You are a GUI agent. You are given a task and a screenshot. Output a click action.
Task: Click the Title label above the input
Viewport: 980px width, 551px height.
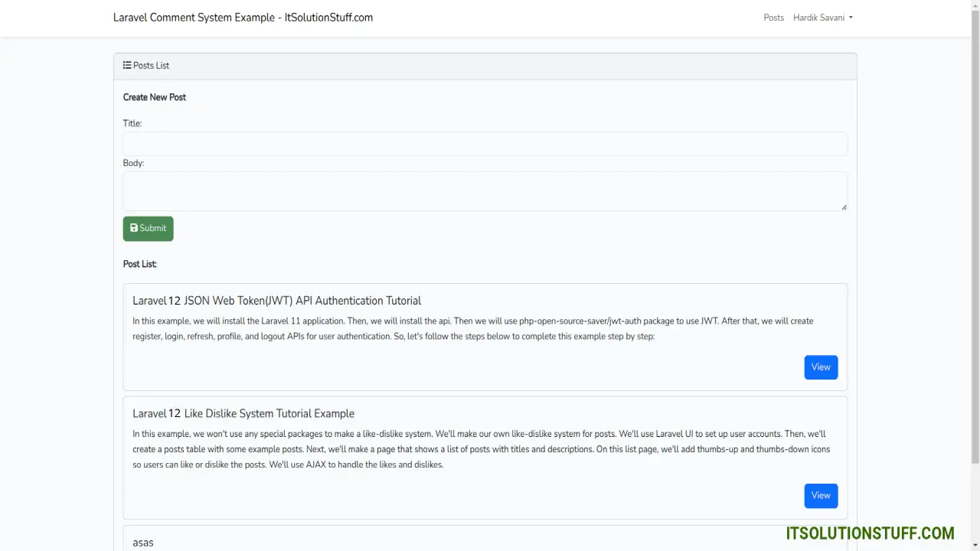point(132,123)
